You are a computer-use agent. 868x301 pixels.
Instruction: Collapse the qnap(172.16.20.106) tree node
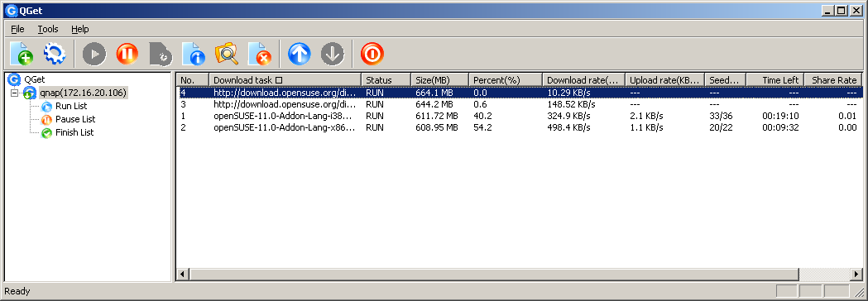tap(15, 93)
